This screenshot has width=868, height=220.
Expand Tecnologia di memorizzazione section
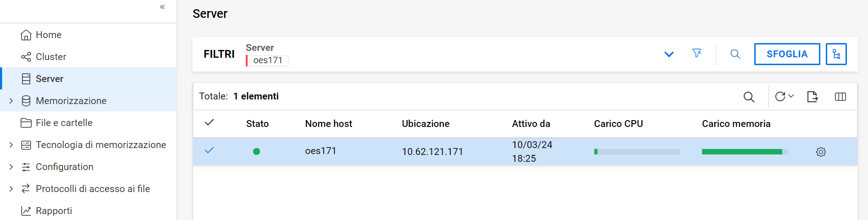[11, 145]
